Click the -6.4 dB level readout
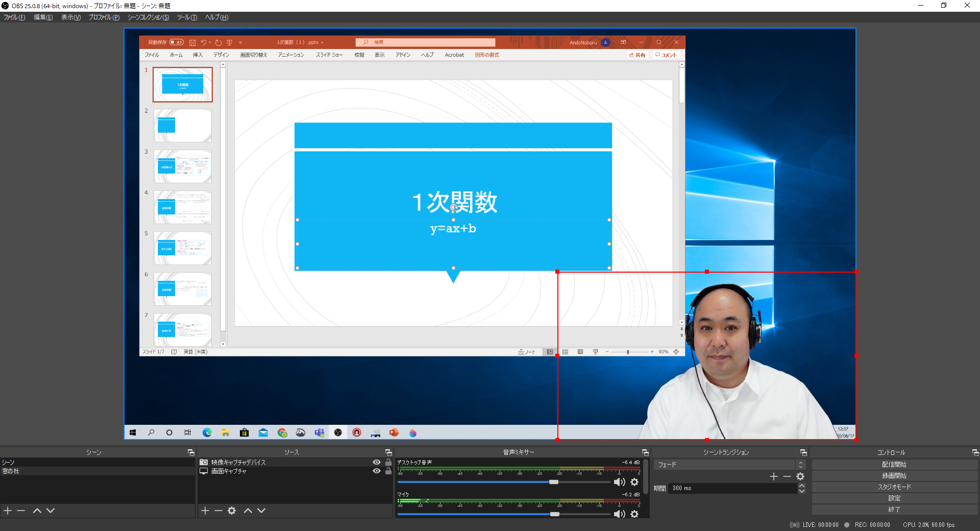Screen dimensions: 980x531 (x=630, y=463)
